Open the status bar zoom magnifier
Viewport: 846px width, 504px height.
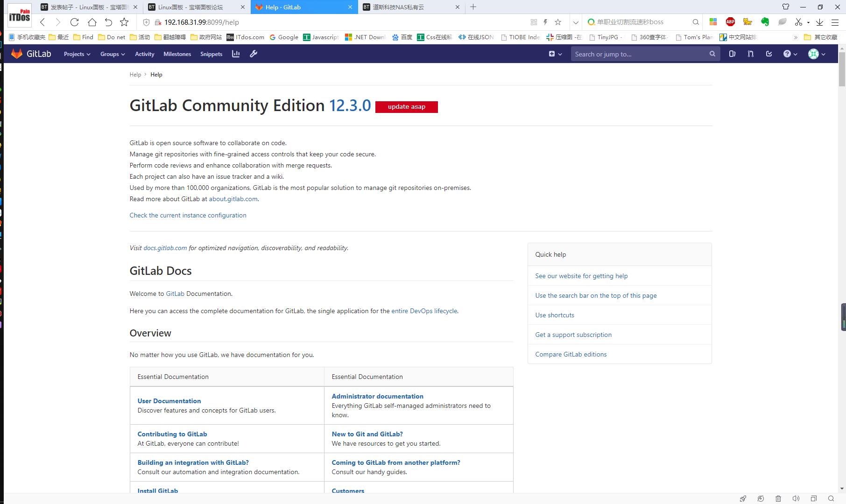(831, 498)
